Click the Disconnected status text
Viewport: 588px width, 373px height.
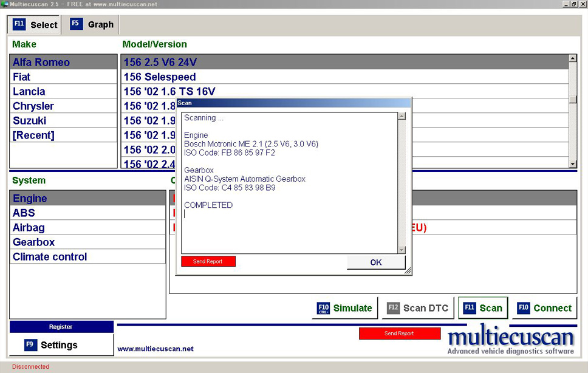pyautogui.click(x=30, y=367)
